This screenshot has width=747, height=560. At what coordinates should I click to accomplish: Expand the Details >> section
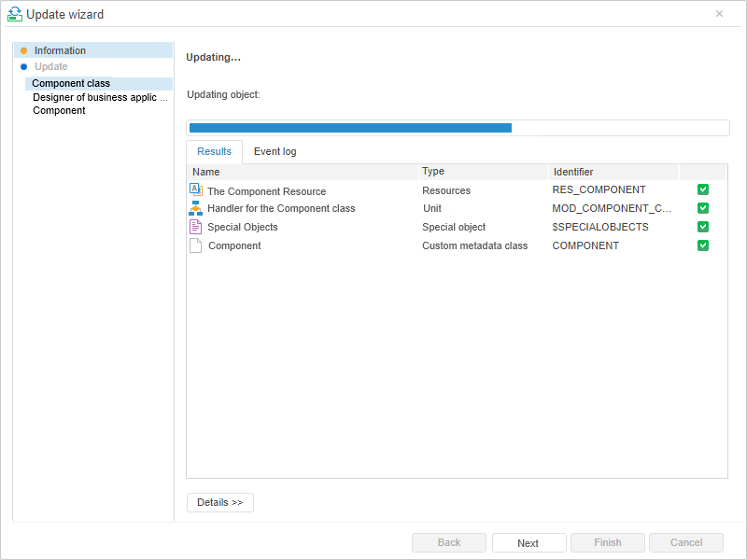tap(220, 502)
